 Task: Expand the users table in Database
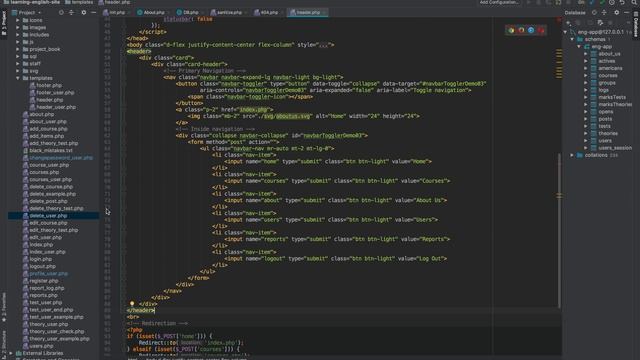coord(586,140)
